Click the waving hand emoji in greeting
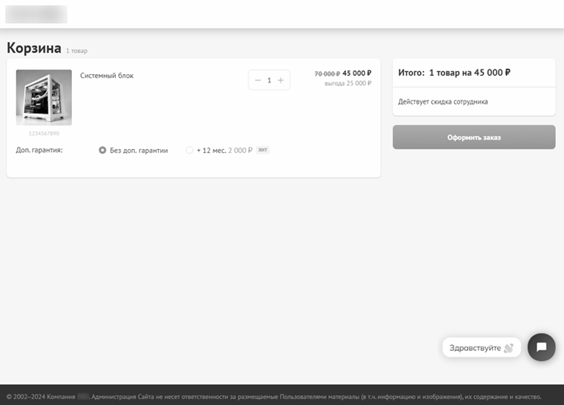This screenshot has height=405, width=564. (509, 348)
